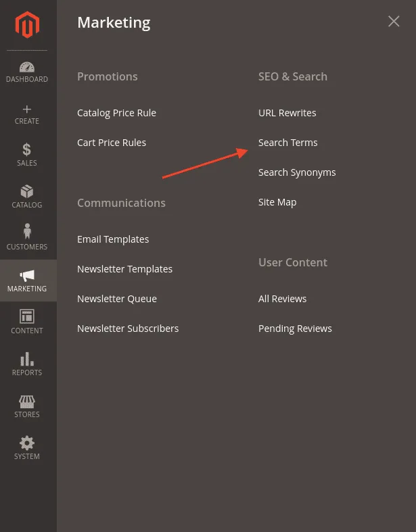Open Newsletter Templates
416x532 pixels.
pyautogui.click(x=124, y=269)
